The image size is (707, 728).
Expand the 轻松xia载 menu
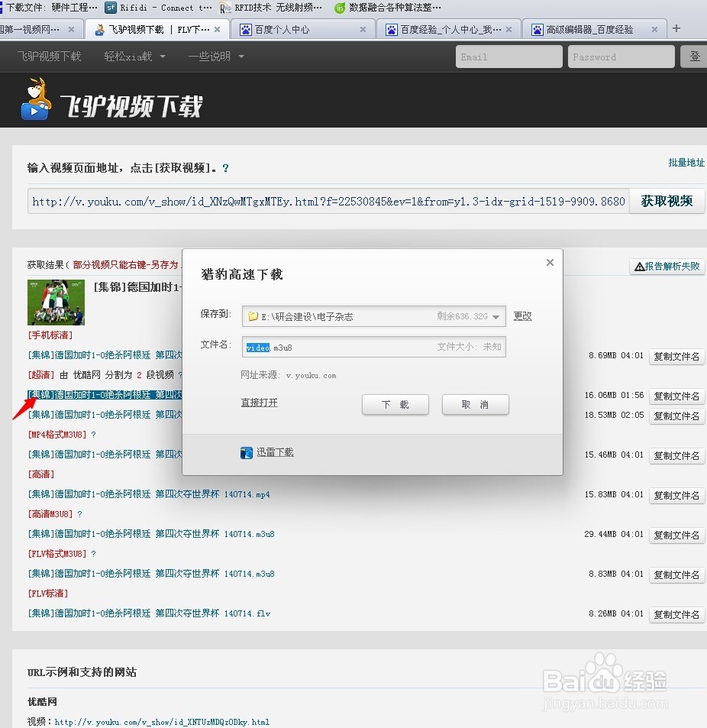pyautogui.click(x=134, y=57)
